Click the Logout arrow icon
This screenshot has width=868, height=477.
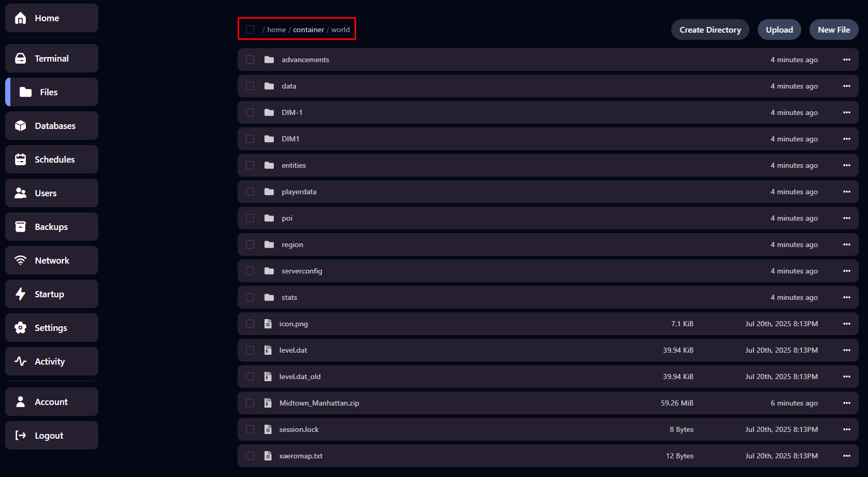(21, 436)
